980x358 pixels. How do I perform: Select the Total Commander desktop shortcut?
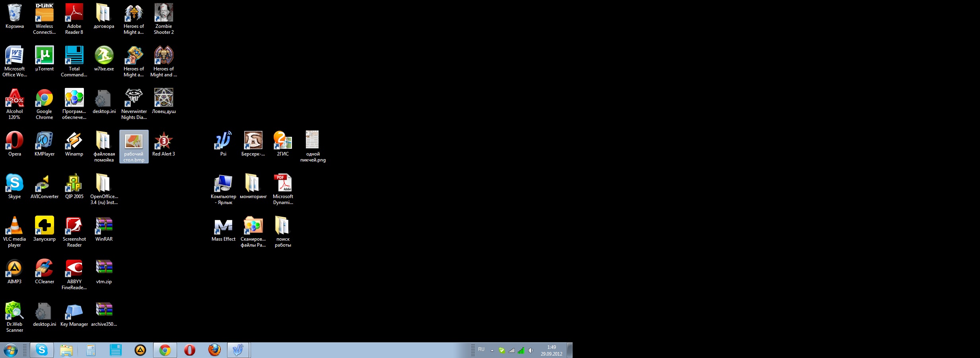[x=74, y=61]
